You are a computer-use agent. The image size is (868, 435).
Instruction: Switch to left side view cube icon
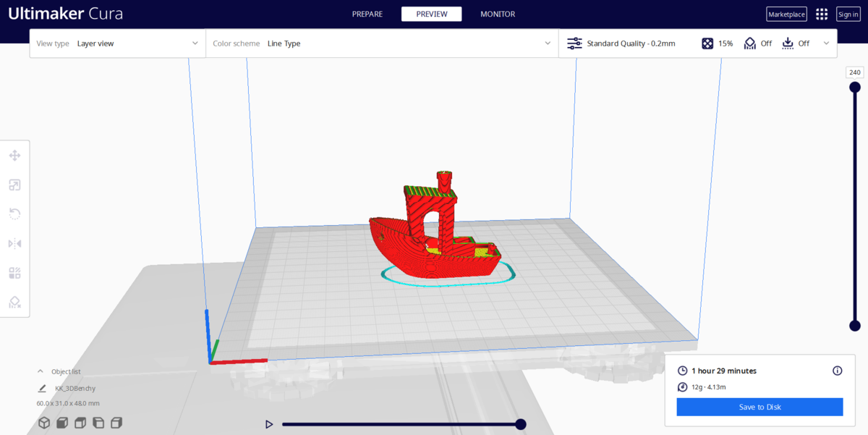click(98, 423)
